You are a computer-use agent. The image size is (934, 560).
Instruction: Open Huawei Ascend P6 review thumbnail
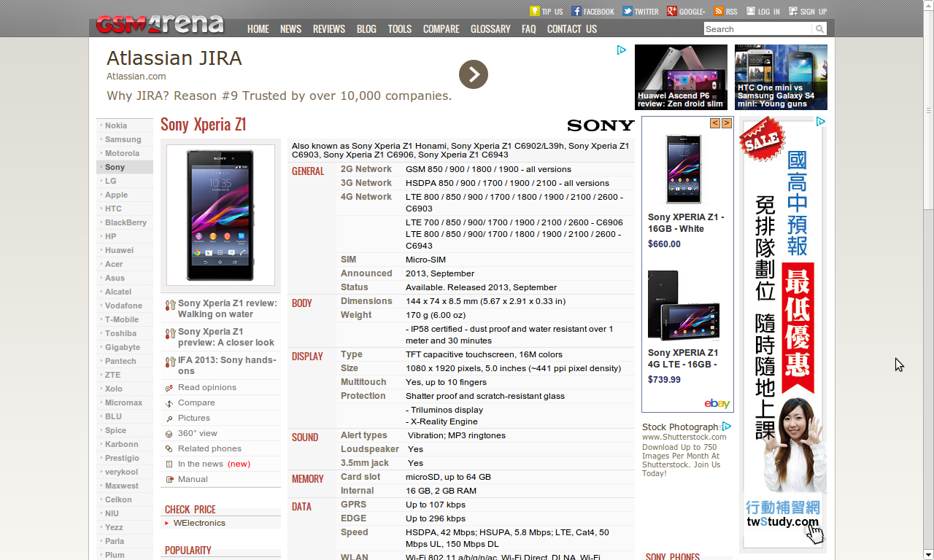(681, 77)
